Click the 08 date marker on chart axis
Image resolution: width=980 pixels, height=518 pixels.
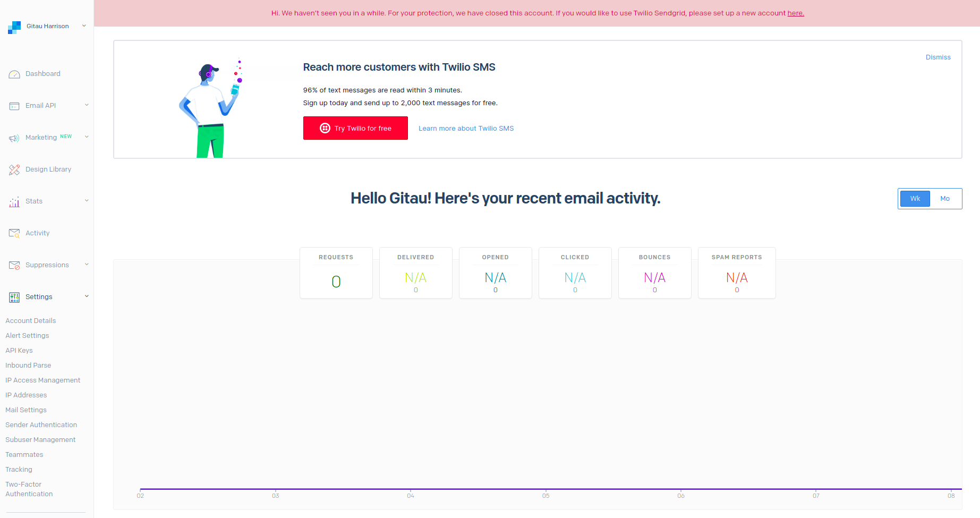point(951,496)
